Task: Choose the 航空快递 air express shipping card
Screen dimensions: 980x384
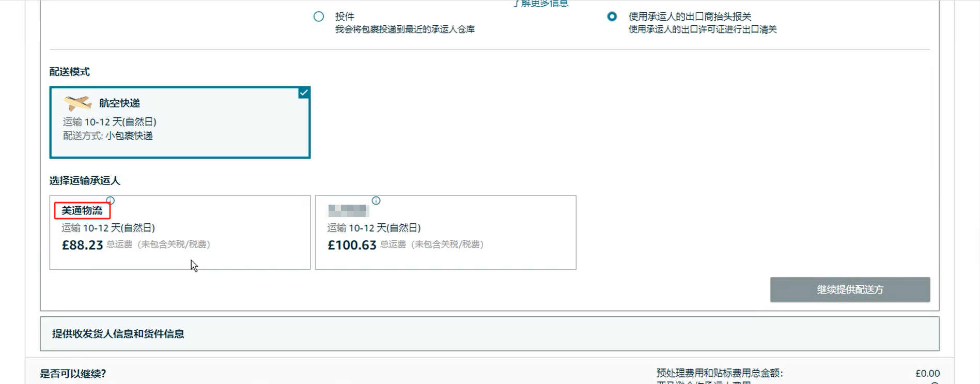Action: coord(180,122)
